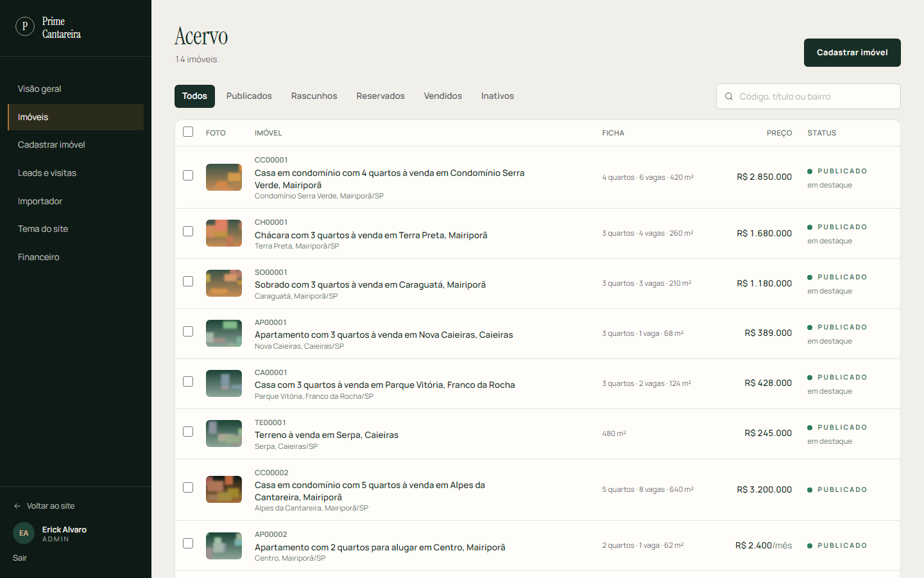Click the rent price R$ 2.400/mês
The height and width of the screenshot is (578, 924).
point(764,545)
